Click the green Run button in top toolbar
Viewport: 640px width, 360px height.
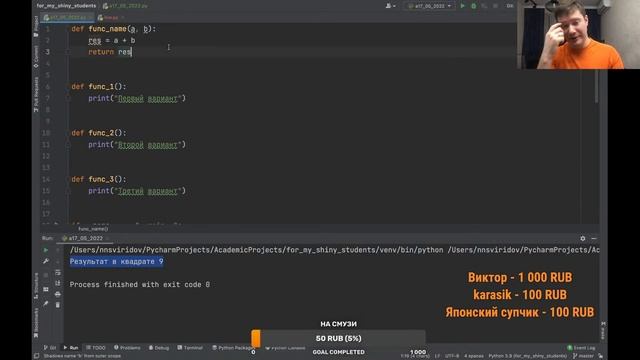point(462,6)
